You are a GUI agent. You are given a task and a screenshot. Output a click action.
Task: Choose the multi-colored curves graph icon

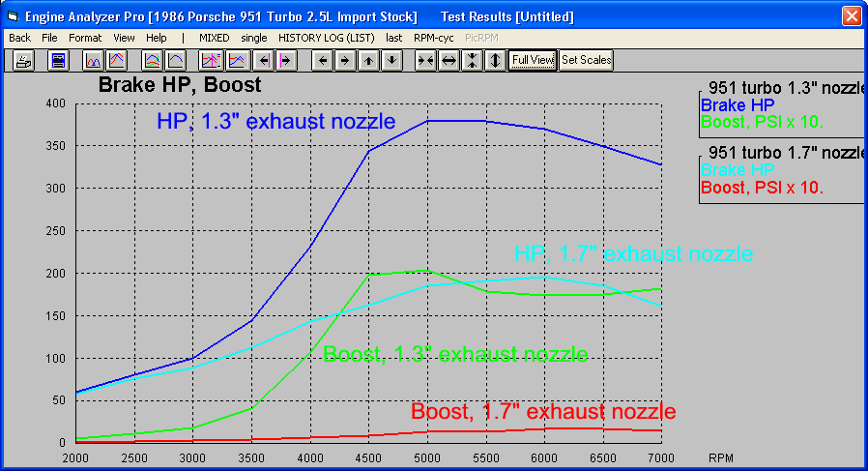(x=152, y=60)
